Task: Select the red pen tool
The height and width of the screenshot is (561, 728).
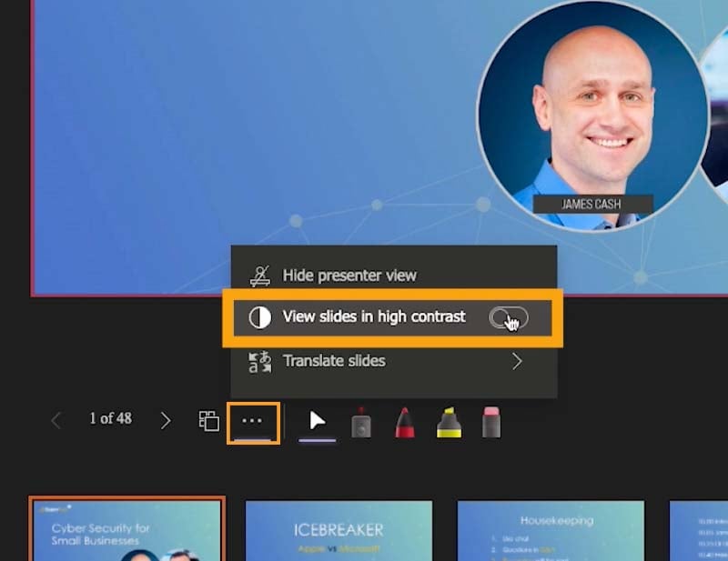Action: (x=404, y=422)
